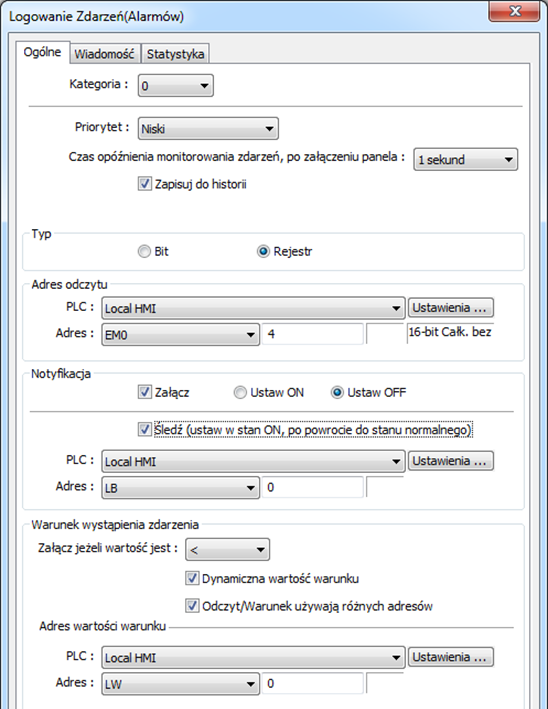Expand the LW address type dropdown
The image size is (548, 709).
[180, 684]
